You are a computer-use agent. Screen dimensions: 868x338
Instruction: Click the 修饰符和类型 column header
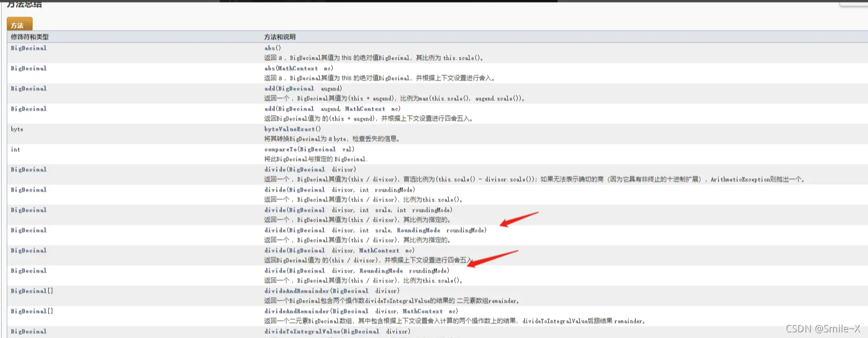click(x=30, y=37)
